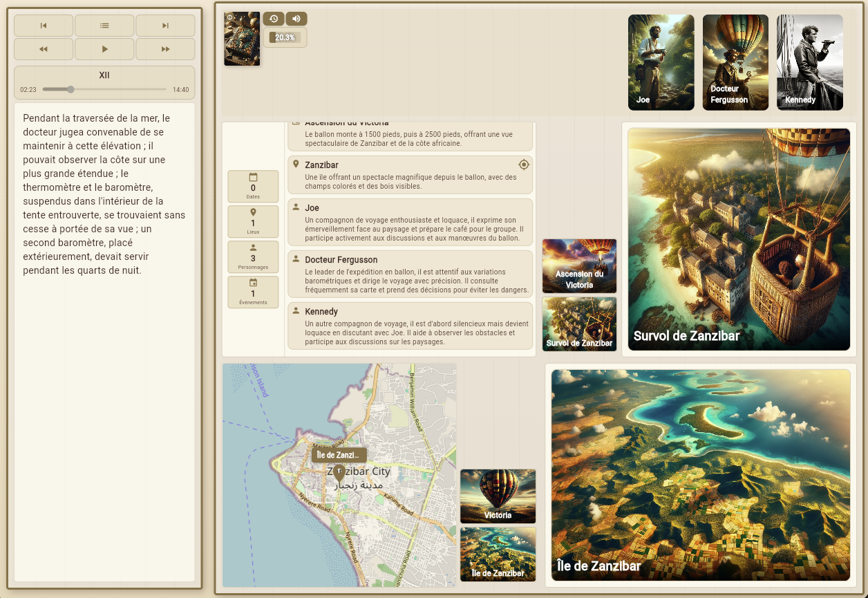Screen dimensions: 868x598
Task: Click the history clock icon
Action: click(274, 19)
